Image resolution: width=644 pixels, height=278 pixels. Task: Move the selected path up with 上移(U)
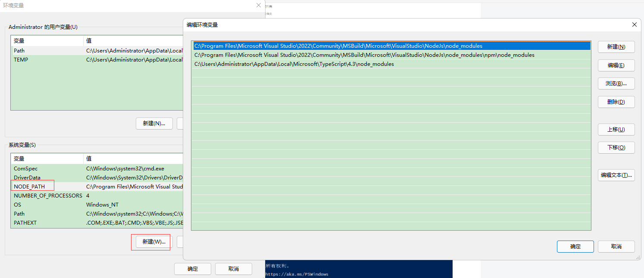coord(616,129)
